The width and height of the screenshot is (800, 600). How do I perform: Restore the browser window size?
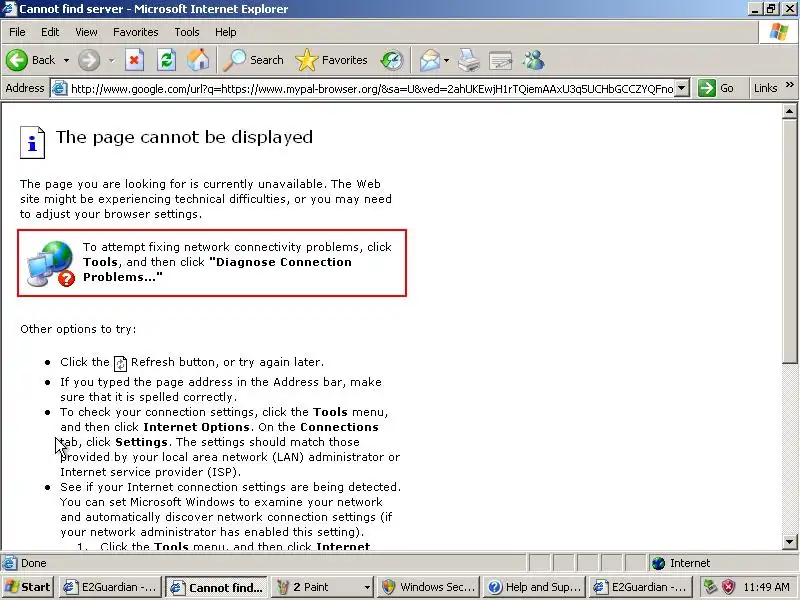click(x=771, y=9)
